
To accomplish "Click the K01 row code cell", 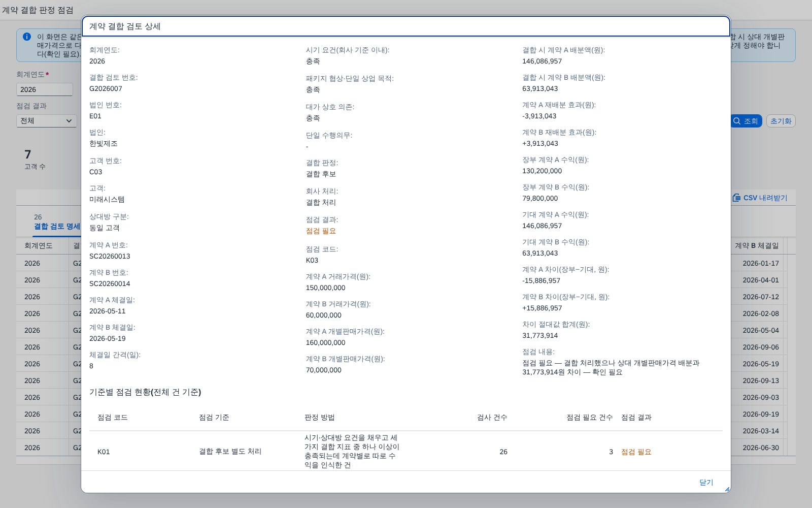I will tap(104, 452).
